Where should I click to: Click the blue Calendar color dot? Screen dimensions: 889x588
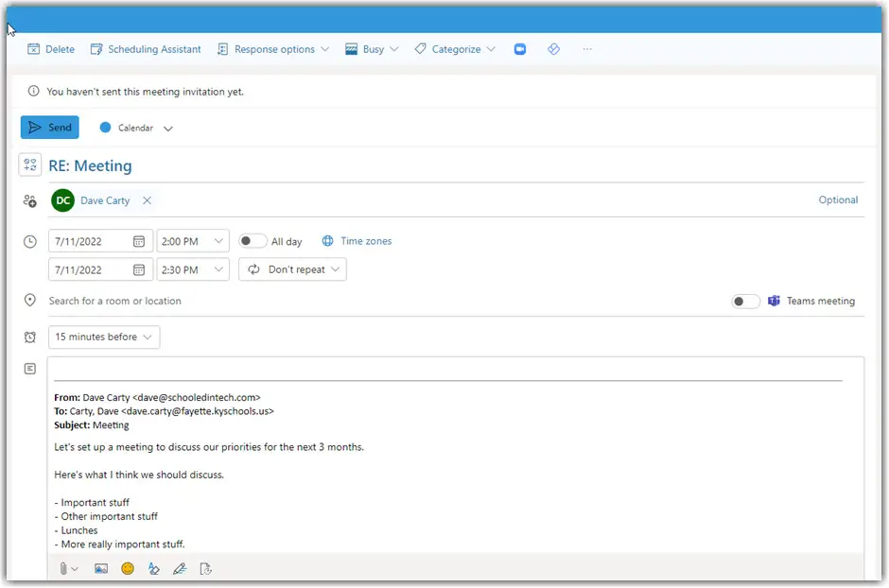tap(105, 128)
